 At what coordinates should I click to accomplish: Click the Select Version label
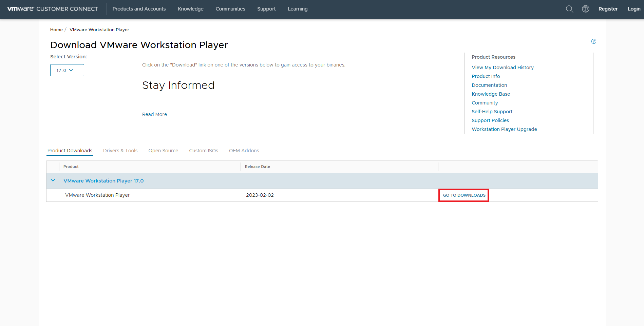tap(69, 57)
